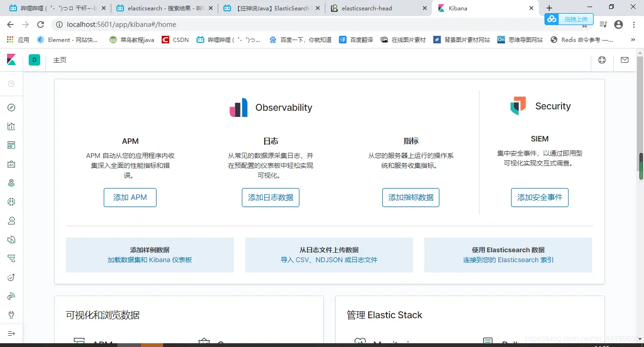Open Dev Tools wrench icon
644x347 pixels.
coord(11,315)
